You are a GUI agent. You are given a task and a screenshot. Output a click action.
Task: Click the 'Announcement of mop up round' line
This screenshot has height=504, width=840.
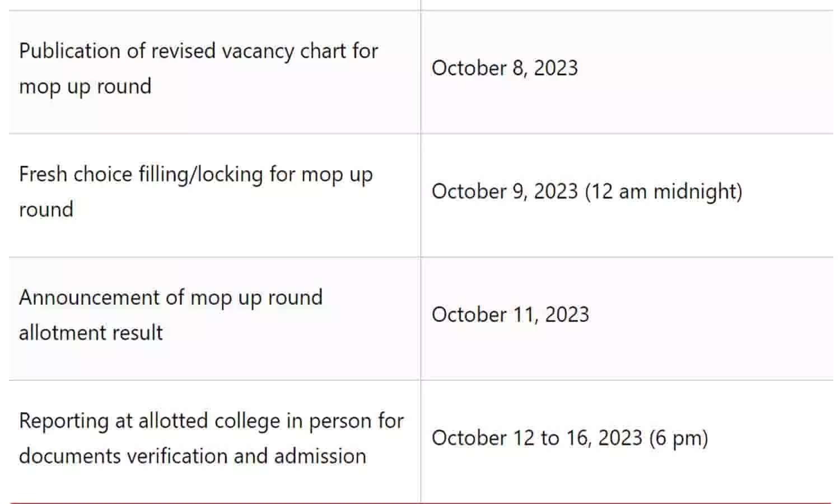pos(170,298)
